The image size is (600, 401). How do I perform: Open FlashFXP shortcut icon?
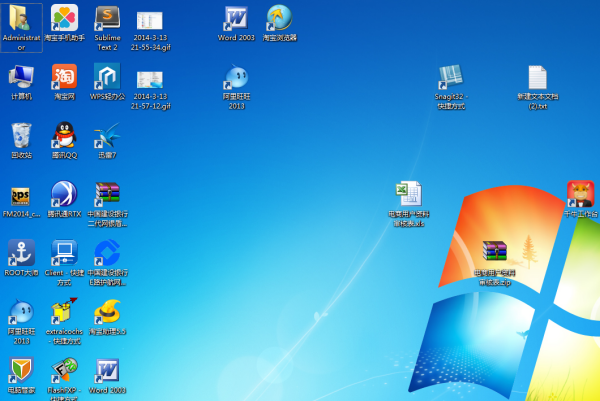(x=64, y=379)
